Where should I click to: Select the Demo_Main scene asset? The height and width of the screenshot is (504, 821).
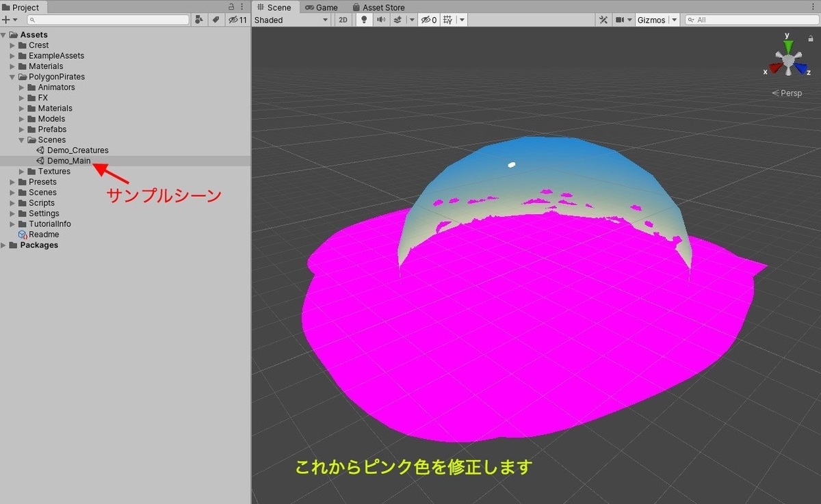[x=68, y=161]
